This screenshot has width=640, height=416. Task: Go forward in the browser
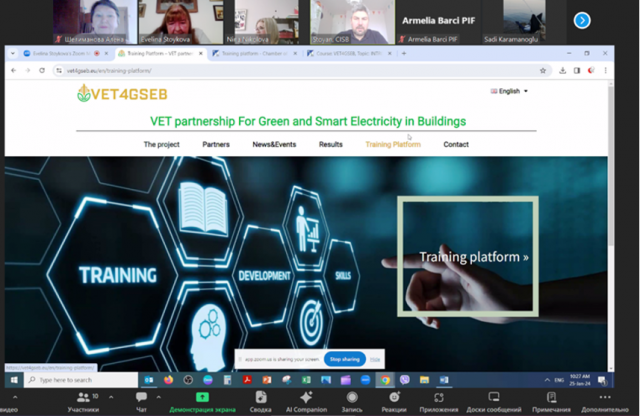tap(28, 71)
